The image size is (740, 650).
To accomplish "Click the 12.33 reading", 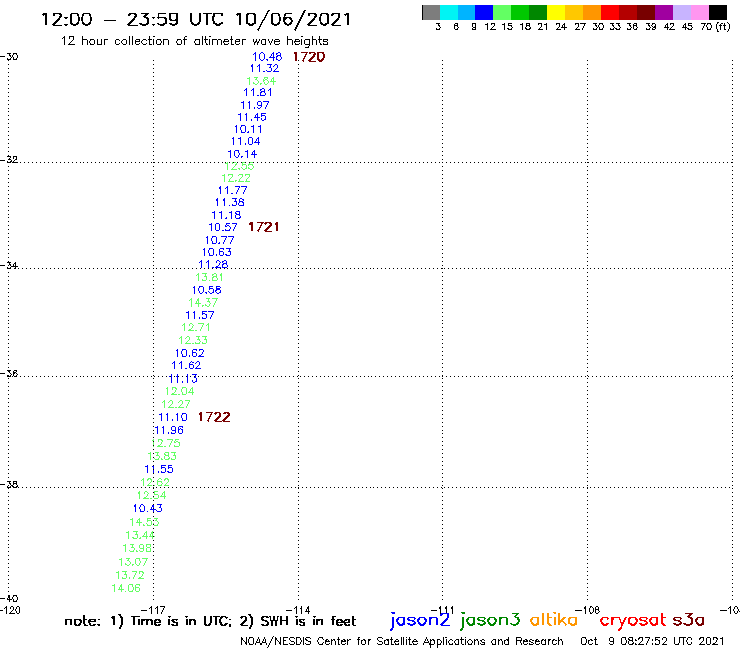I will click(193, 340).
